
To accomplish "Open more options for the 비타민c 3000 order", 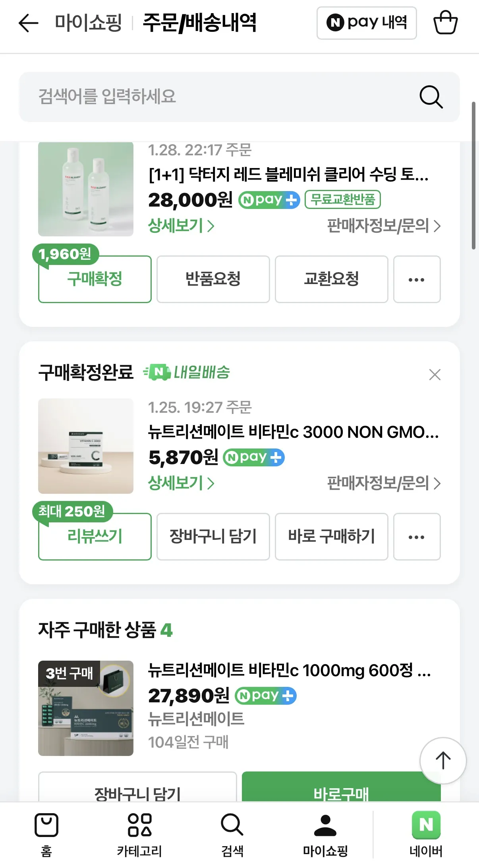I will pyautogui.click(x=417, y=537).
